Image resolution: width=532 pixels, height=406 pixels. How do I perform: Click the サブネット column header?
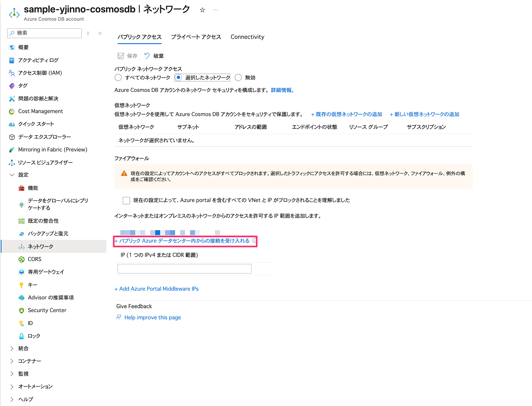(x=188, y=127)
